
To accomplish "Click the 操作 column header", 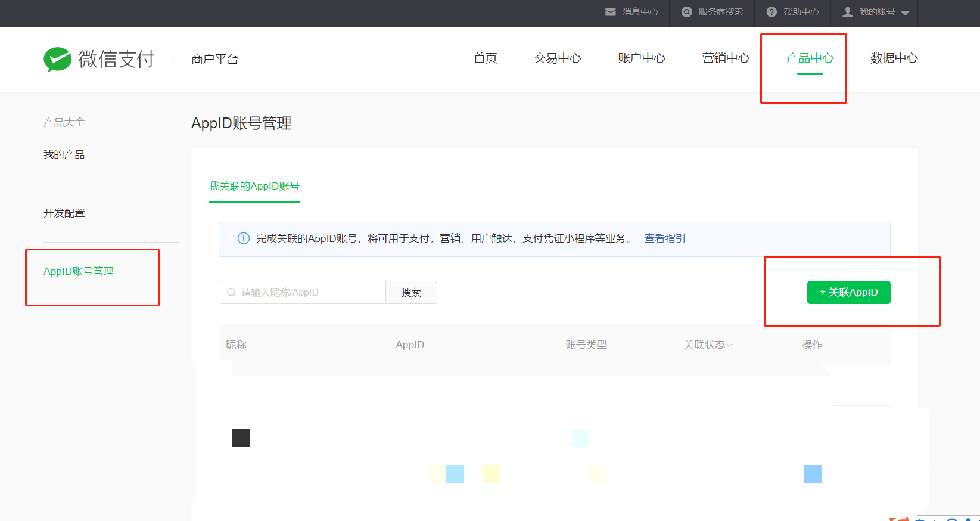I will point(811,345).
